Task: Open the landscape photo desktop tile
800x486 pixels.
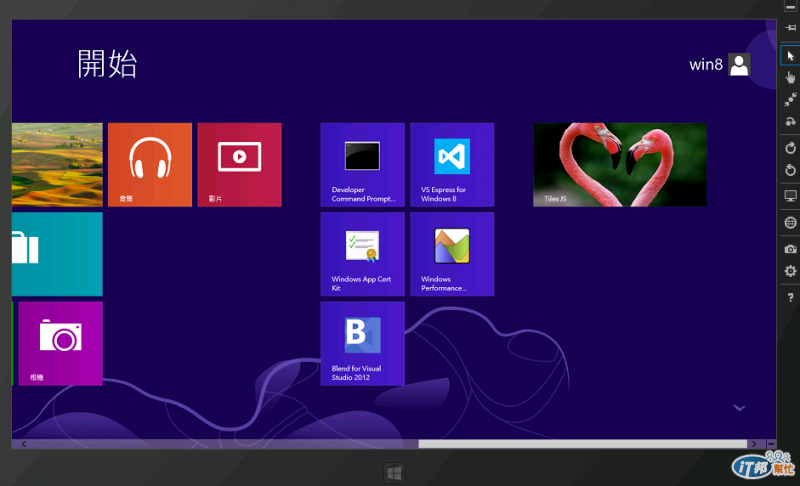Action: coord(57,165)
